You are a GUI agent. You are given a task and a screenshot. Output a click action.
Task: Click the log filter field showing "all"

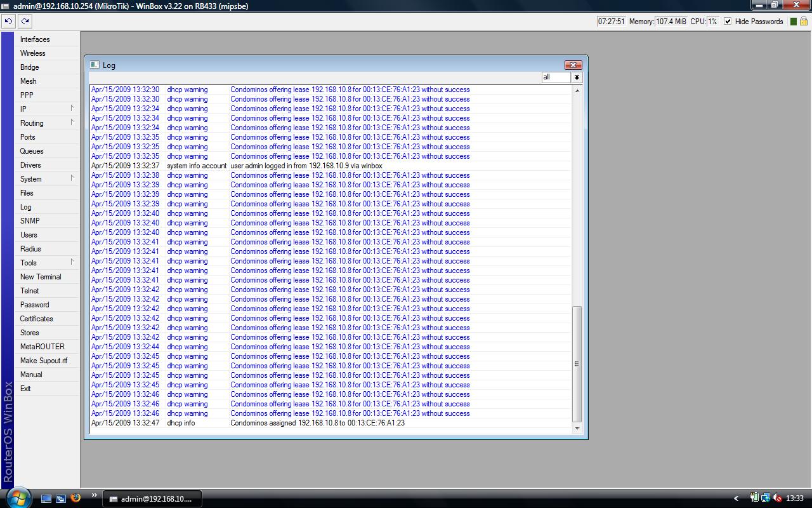click(556, 77)
